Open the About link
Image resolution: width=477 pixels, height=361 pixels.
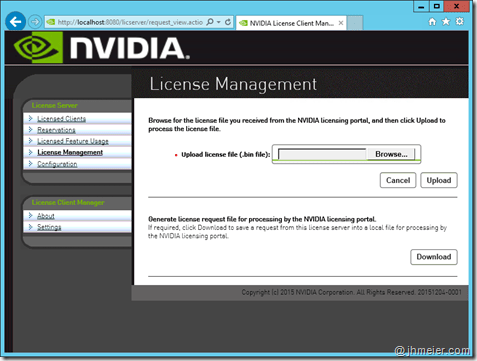point(46,216)
